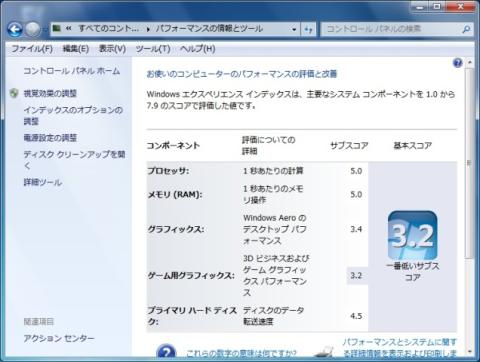
Task: Click the すべてのコント... breadcrumb segment
Action: [x=109, y=29]
